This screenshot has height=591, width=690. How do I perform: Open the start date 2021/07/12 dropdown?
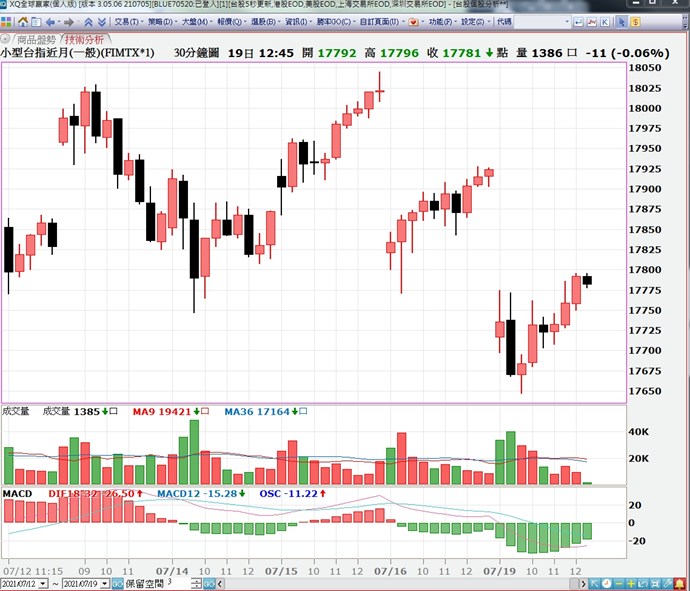coord(43,584)
